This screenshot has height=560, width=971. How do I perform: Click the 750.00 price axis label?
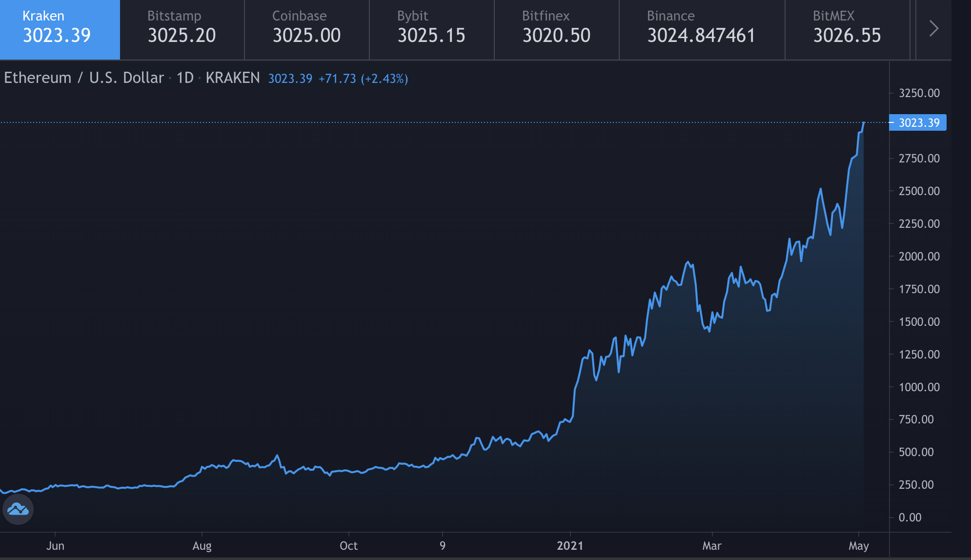point(916,419)
